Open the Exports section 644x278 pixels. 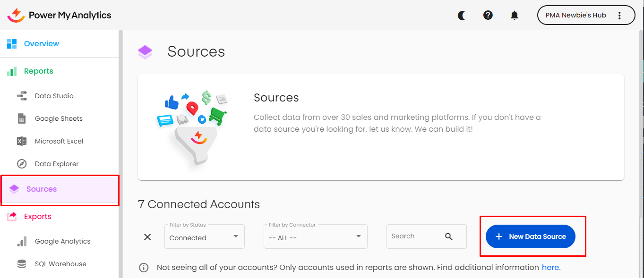coord(37,217)
